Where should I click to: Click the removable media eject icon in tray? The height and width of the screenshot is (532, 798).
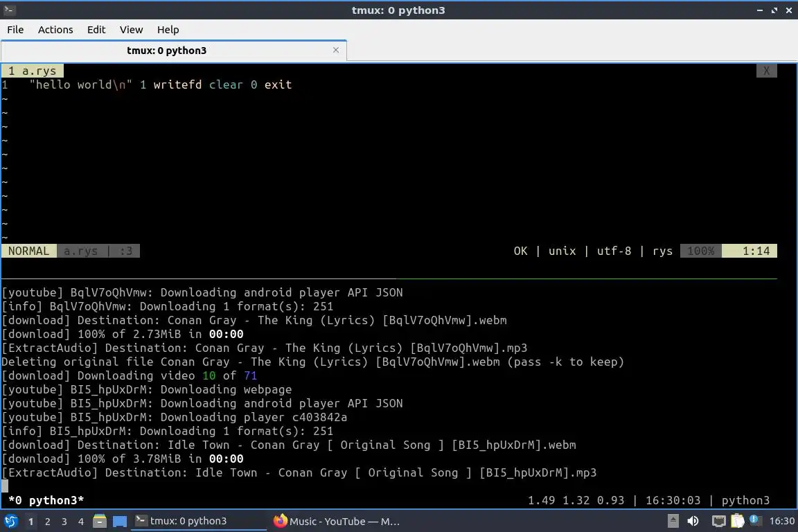tap(673, 521)
